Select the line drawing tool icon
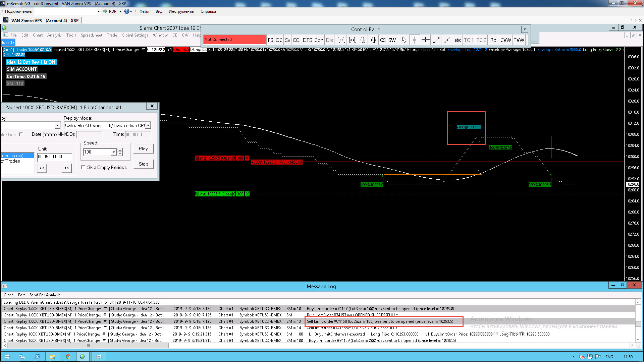The image size is (644, 362). [436, 40]
